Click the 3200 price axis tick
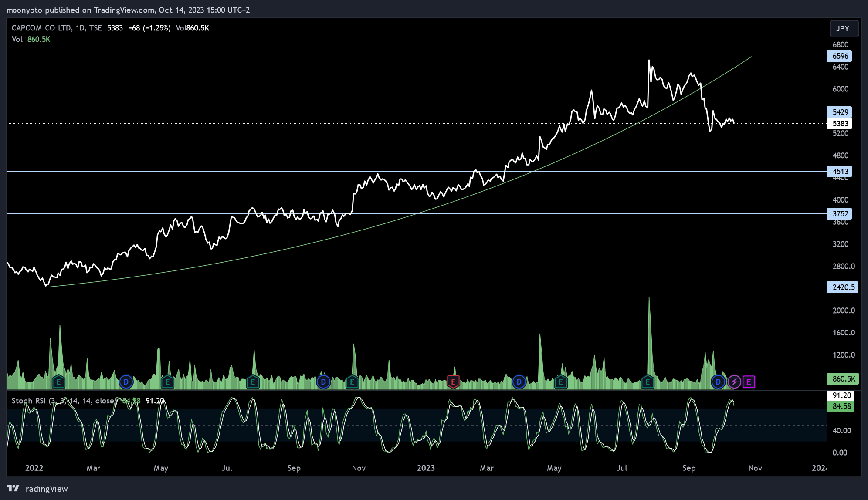Image resolution: width=868 pixels, height=500 pixels. [841, 244]
